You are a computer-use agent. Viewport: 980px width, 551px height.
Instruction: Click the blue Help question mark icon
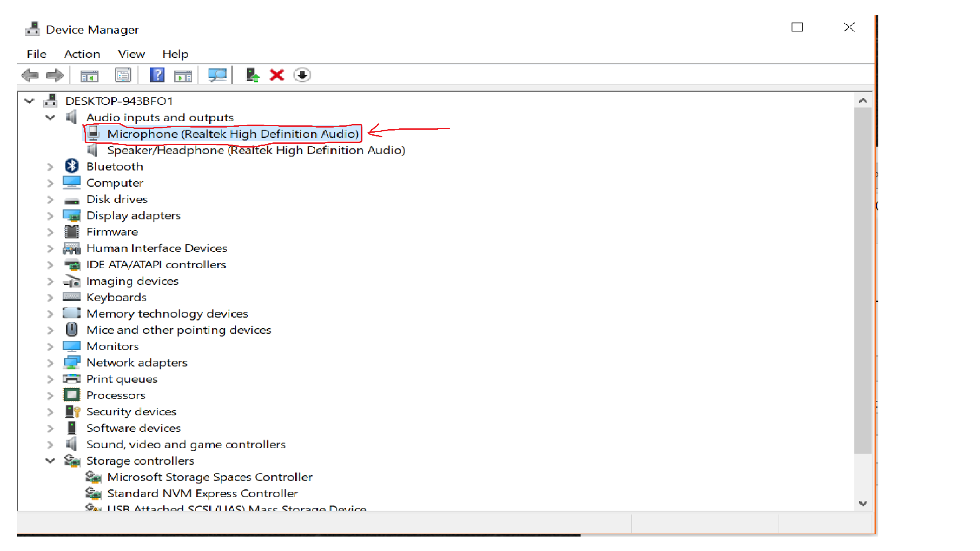coord(157,75)
